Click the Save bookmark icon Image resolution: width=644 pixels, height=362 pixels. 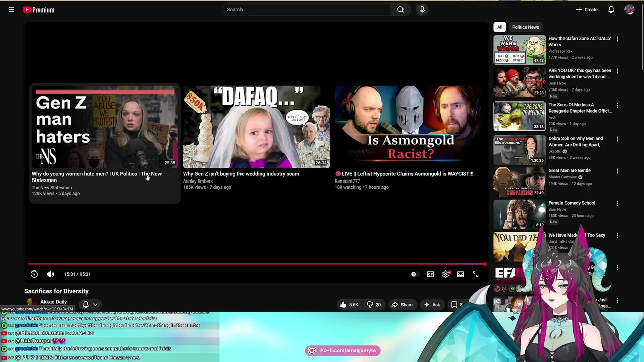coord(454,305)
